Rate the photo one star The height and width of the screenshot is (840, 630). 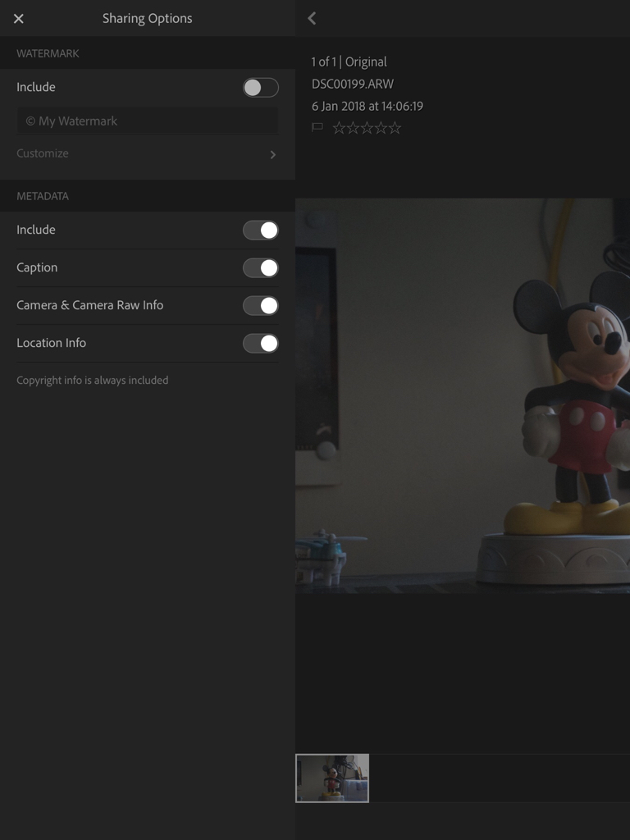click(x=339, y=127)
